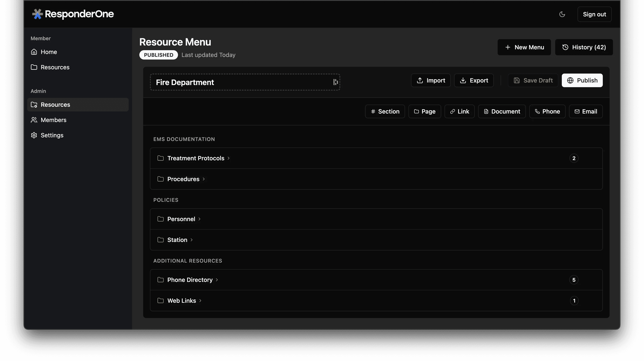Add an Email item
644x361 pixels.
point(586,111)
